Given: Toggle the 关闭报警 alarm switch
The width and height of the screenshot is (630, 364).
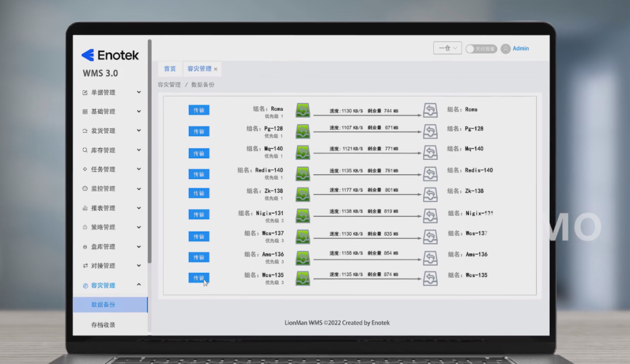Looking at the screenshot, I should click(481, 49).
